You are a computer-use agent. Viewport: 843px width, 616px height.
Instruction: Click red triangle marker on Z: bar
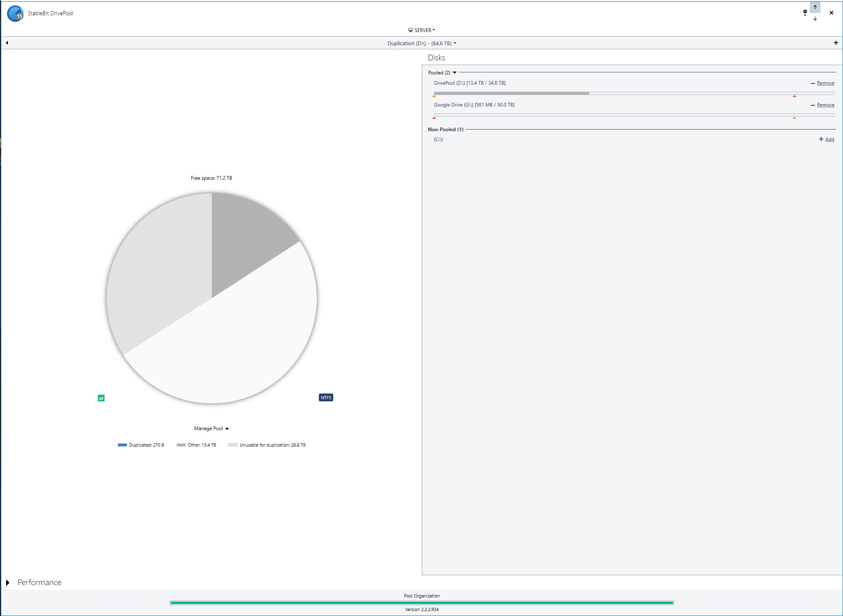(x=794, y=96)
